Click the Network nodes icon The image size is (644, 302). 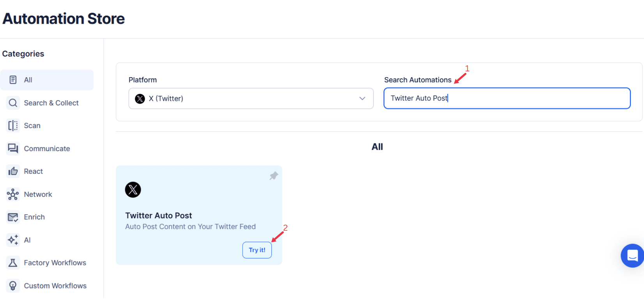tap(13, 194)
